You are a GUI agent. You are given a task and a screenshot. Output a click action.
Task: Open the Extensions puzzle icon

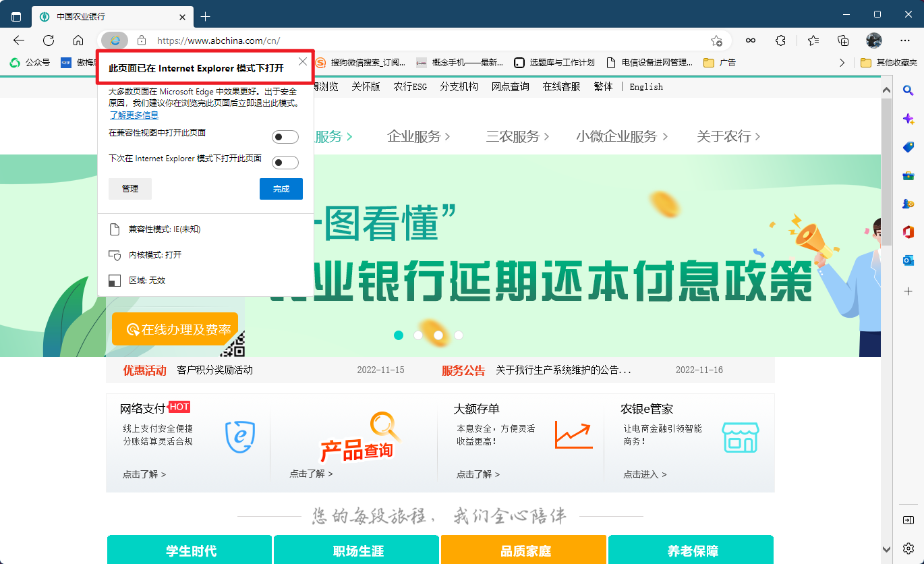pyautogui.click(x=780, y=40)
